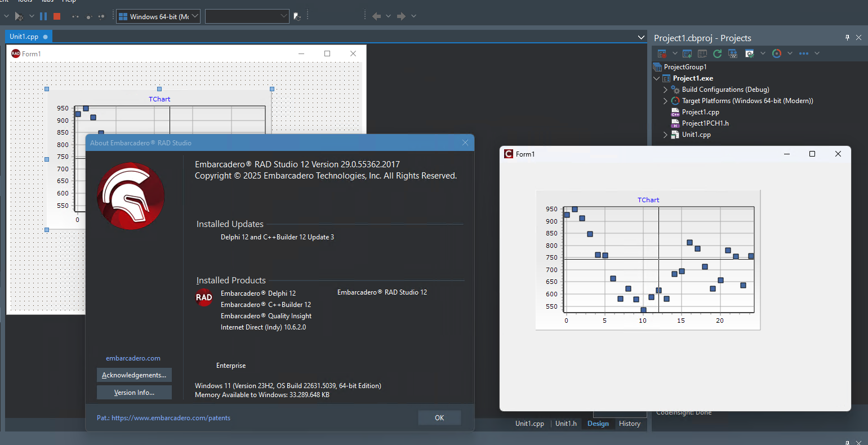Click the Enterprise edition label

pyautogui.click(x=231, y=366)
